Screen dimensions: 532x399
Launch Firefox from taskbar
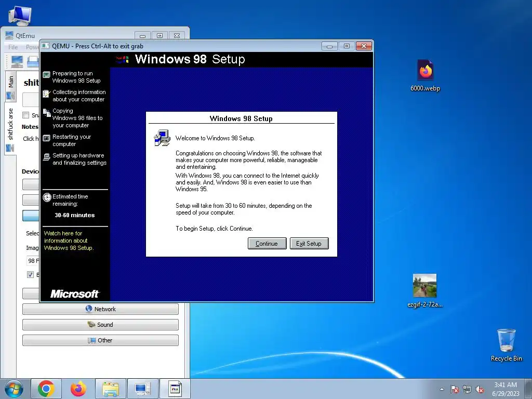tap(78, 389)
